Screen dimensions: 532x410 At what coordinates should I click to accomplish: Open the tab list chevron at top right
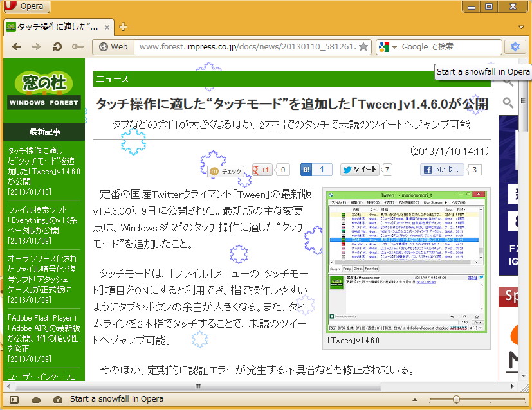coord(521,27)
